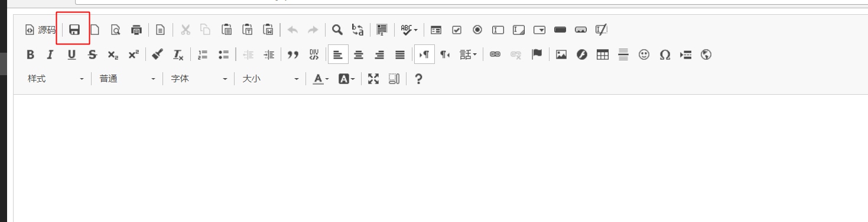Toggle underline formatting

[x=71, y=54]
